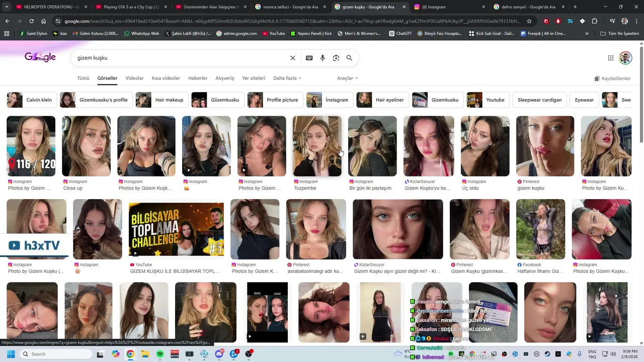Open 'Üç oldu' Instagram result caption

coord(470,188)
